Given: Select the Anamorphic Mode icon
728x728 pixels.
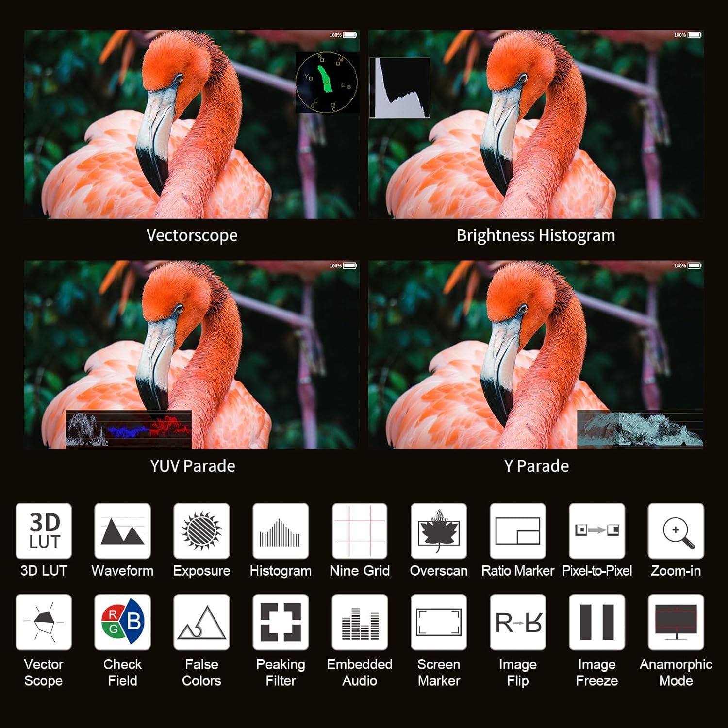Looking at the screenshot, I should [x=676, y=622].
